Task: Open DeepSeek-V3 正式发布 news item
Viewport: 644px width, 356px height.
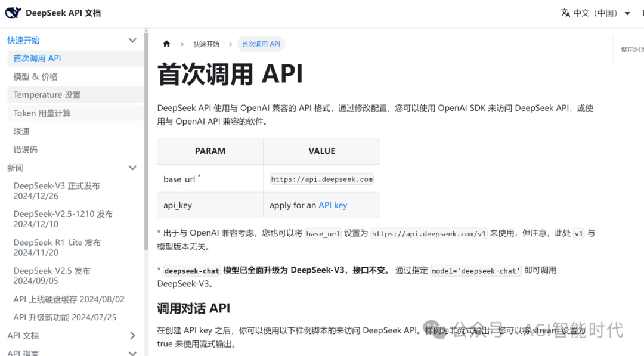Action: click(x=75, y=191)
